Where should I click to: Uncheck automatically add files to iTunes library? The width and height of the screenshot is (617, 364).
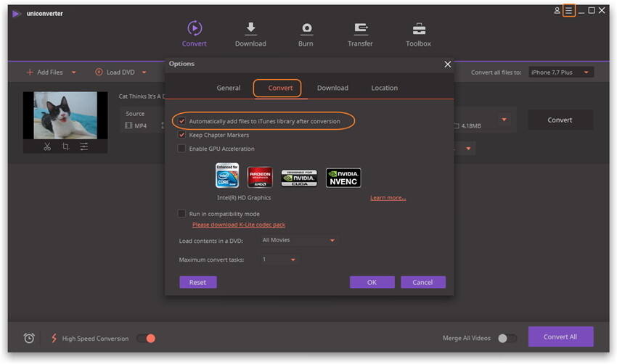point(181,121)
